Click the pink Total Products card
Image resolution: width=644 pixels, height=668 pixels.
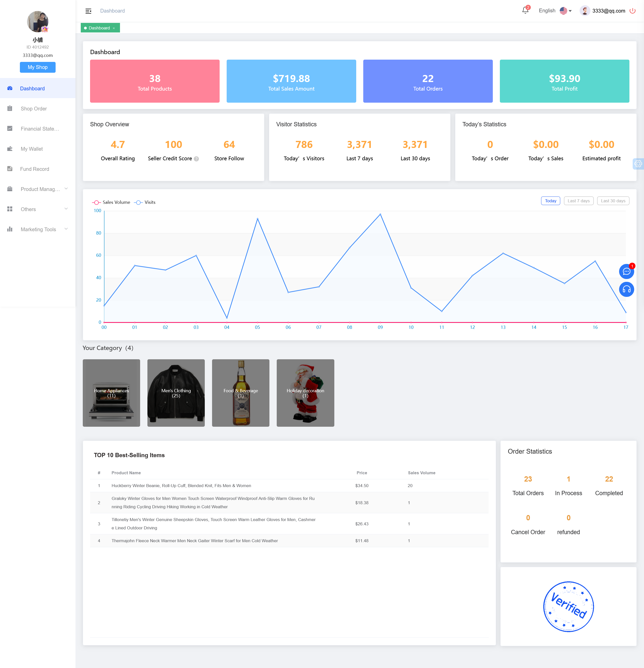pos(155,81)
